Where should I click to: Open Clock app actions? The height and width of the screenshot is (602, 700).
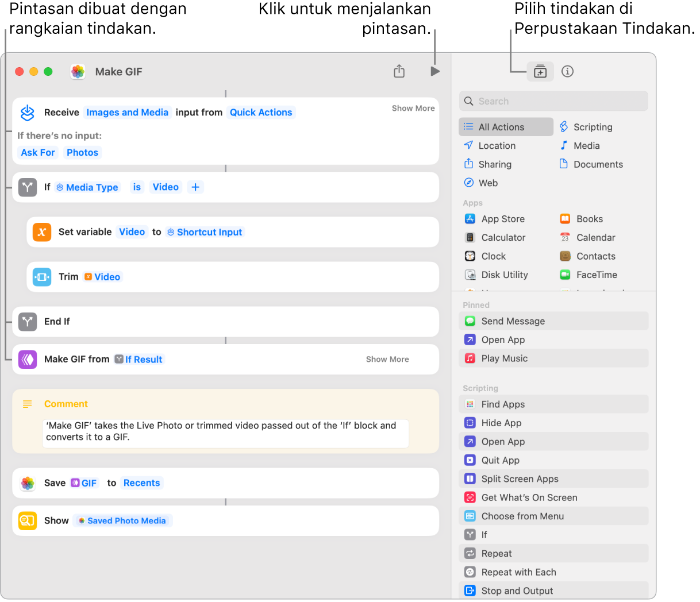tap(486, 256)
